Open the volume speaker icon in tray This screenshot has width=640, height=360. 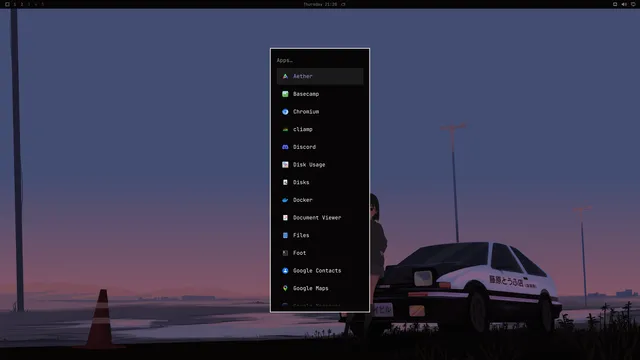point(624,4)
